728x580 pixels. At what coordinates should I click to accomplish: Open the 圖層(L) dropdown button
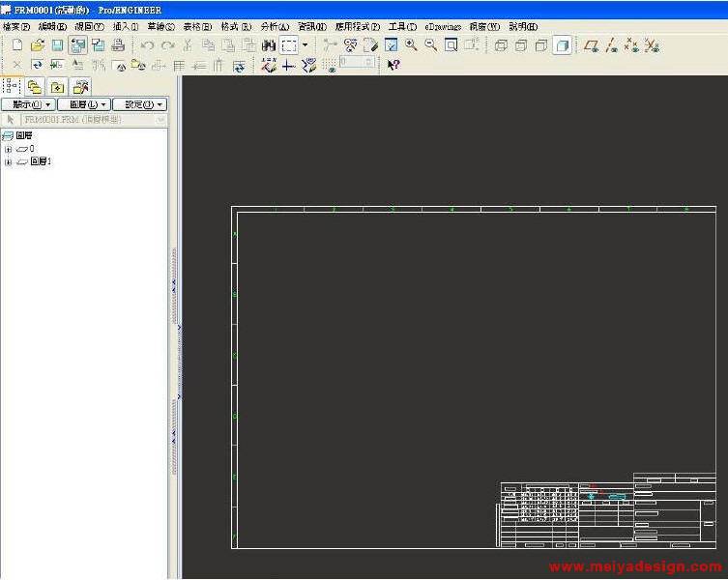coord(84,104)
